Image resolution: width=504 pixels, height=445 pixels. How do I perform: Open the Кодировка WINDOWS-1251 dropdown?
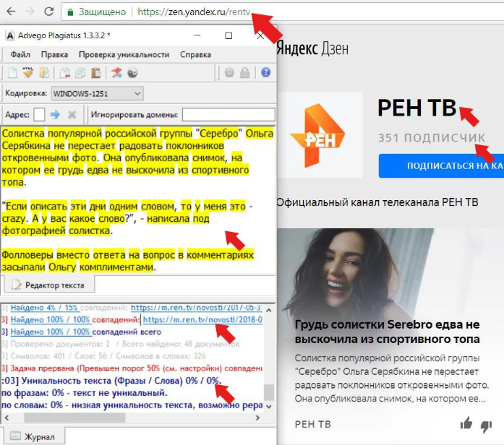pos(97,94)
